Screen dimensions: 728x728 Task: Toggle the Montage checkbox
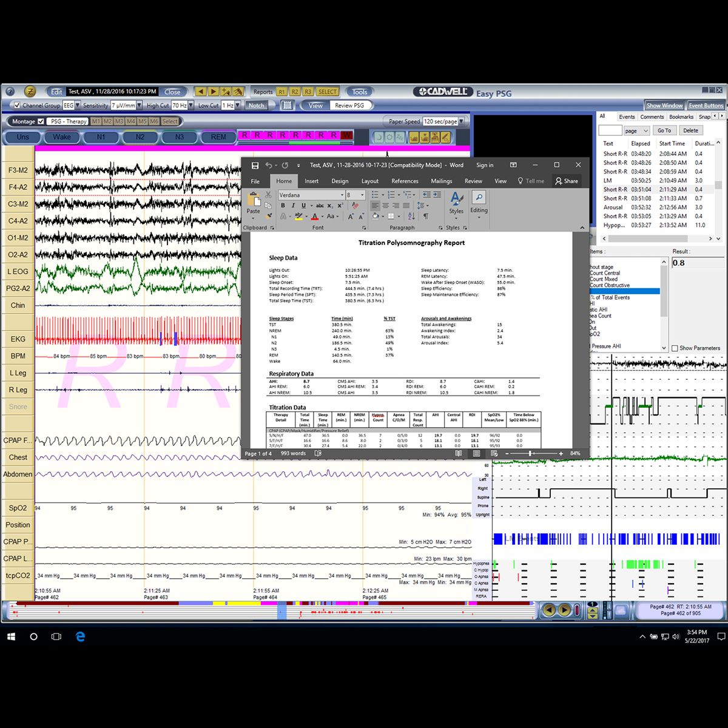[39, 122]
